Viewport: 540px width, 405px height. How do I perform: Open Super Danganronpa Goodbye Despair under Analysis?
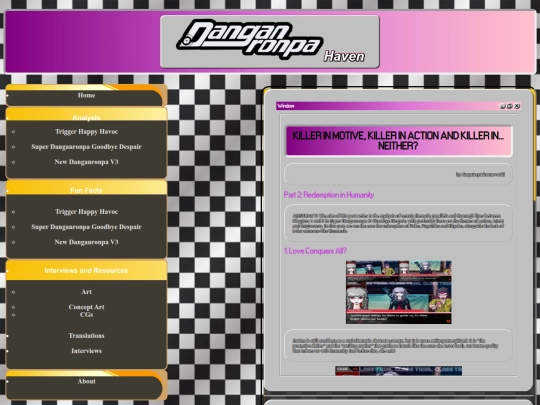click(86, 147)
